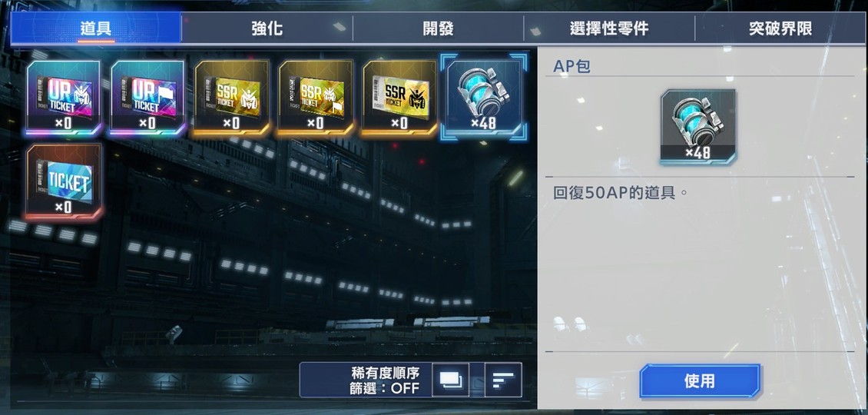This screenshot has height=415, width=868.
Task: Select the UR Ticket with Gundam head emblem
Action: 65,98
